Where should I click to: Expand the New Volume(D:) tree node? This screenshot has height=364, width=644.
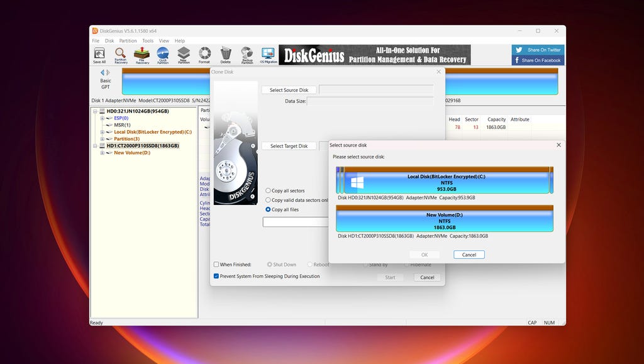103,153
